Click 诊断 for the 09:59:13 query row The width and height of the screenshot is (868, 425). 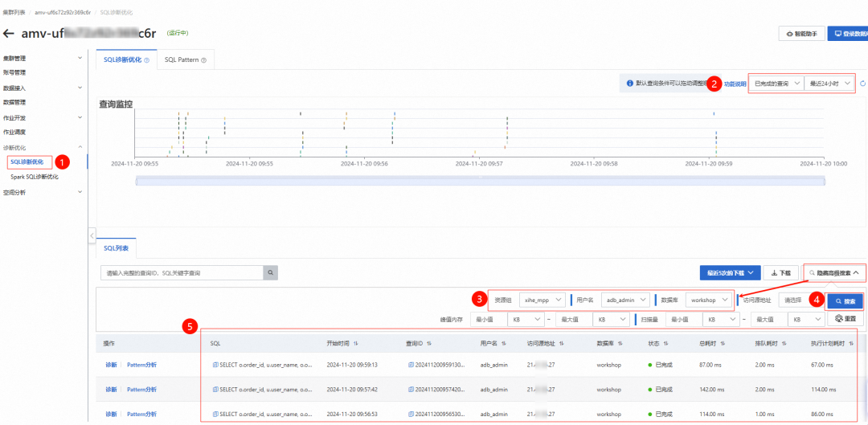(x=111, y=366)
